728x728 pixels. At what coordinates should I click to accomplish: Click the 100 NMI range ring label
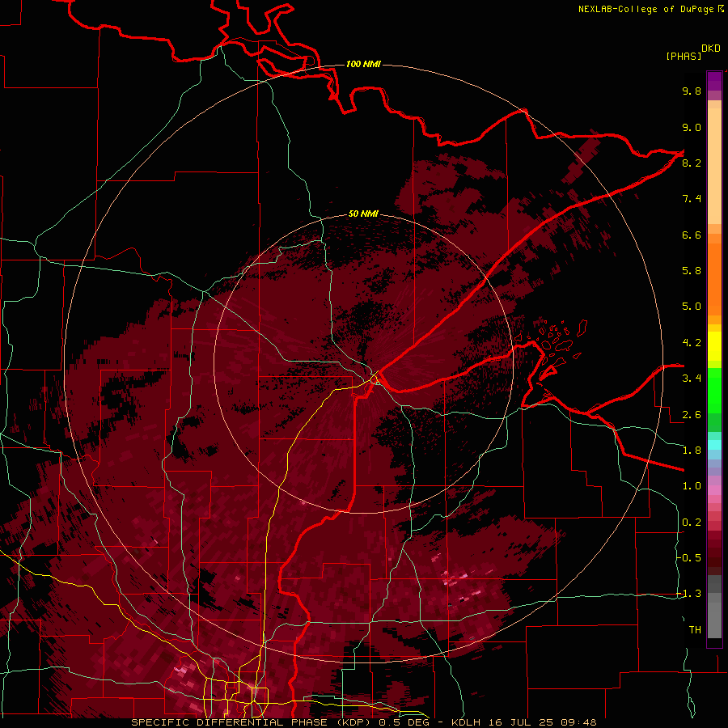coord(363,64)
